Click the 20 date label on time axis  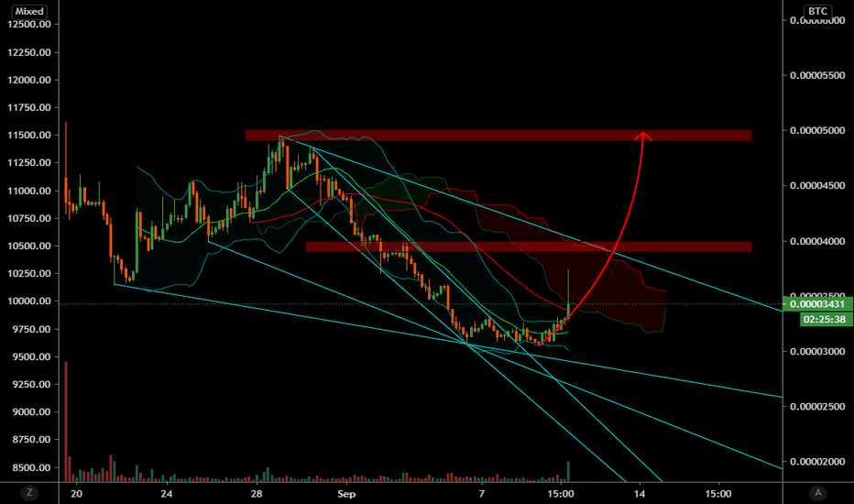[x=76, y=494]
